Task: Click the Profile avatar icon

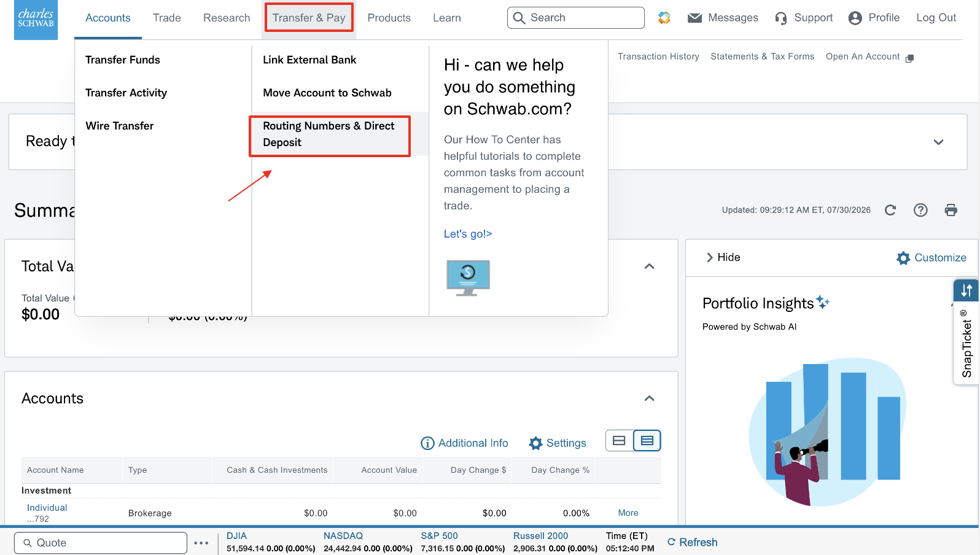Action: pos(855,18)
